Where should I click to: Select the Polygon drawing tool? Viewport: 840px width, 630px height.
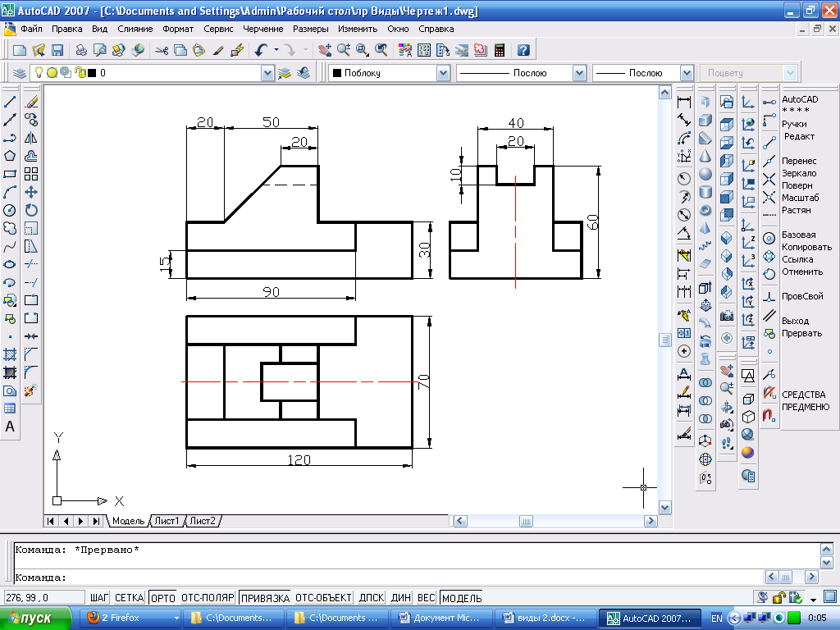[11, 156]
